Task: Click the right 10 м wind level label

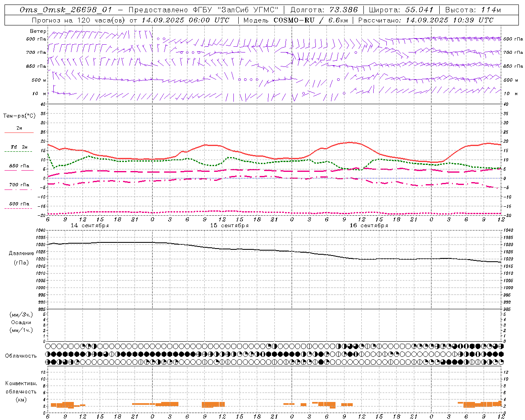Action: 510,94
